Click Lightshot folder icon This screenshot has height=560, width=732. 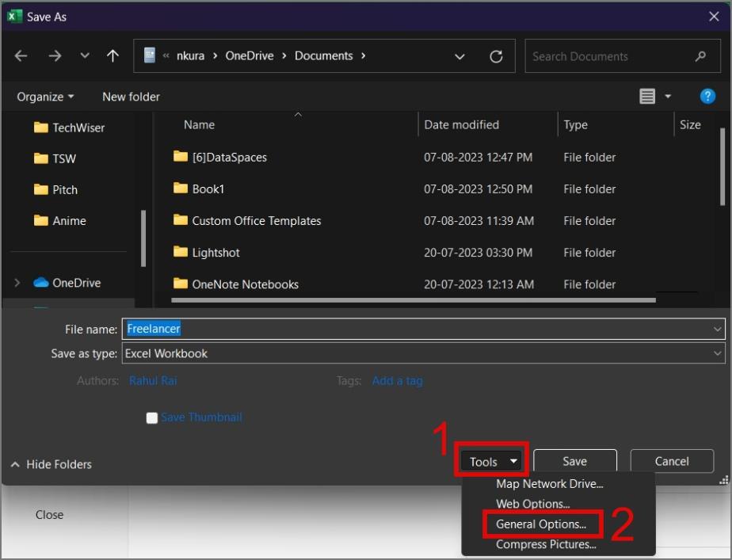click(x=180, y=252)
